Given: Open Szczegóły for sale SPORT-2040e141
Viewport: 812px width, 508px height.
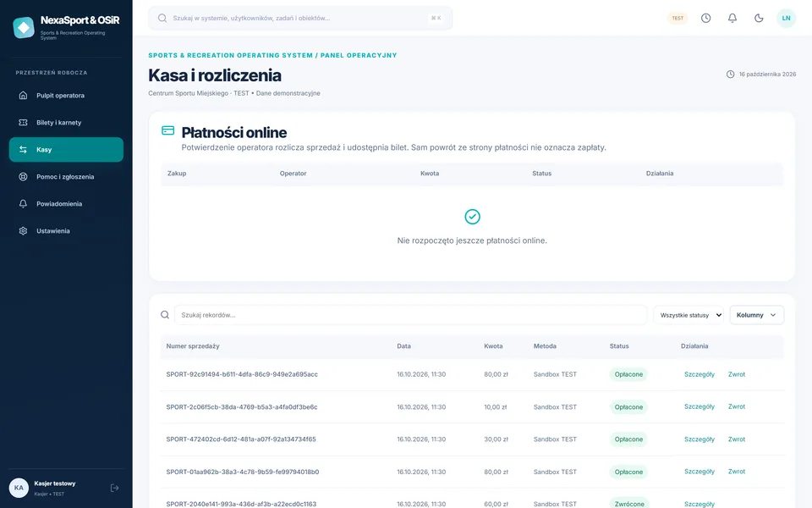Looking at the screenshot, I should pyautogui.click(x=700, y=504).
